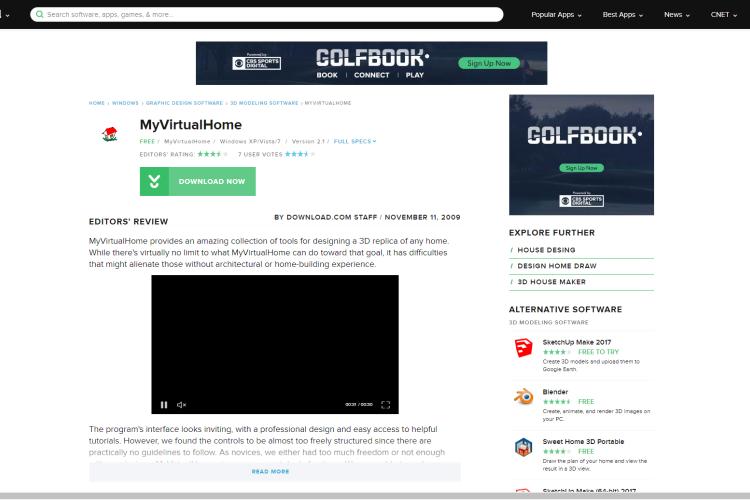750x500 pixels.
Task: Click 'Windows XP/Vista/7' text
Action: [x=250, y=141]
